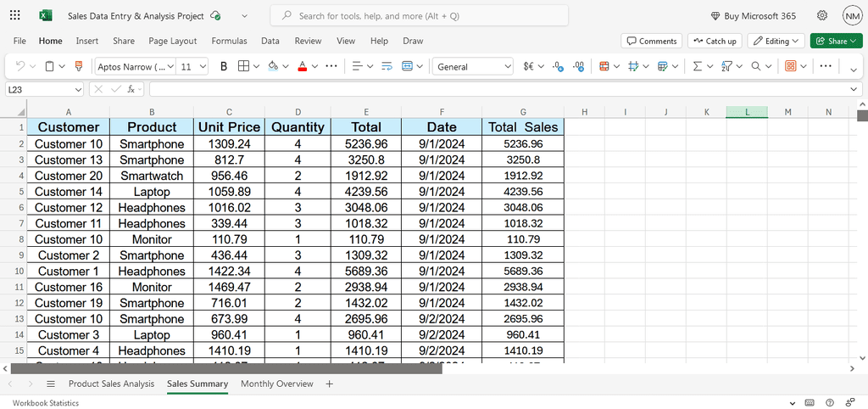Click the AutoSum sigma icon
This screenshot has height=409, width=868.
tap(698, 66)
